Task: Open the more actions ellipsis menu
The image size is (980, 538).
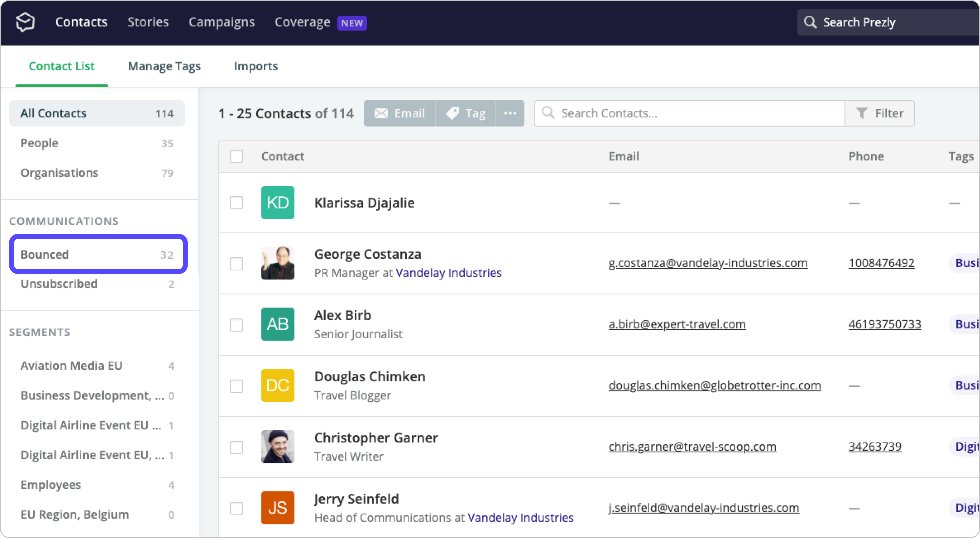Action: [x=510, y=113]
